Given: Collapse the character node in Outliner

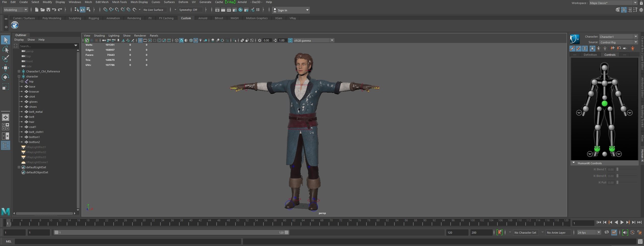Looking at the screenshot, I should 19,76.
